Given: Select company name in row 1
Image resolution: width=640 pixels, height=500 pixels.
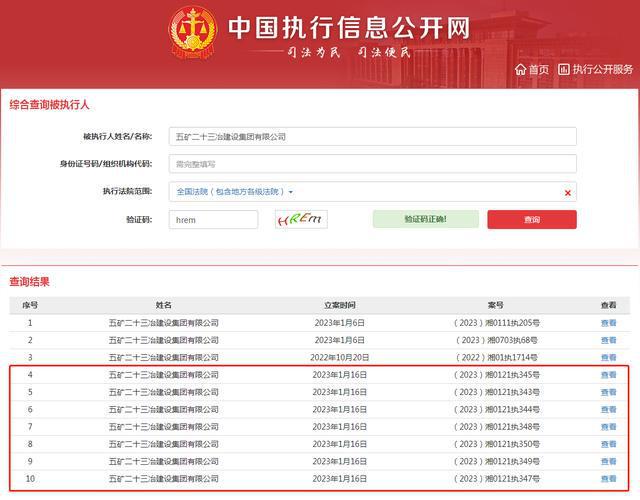Looking at the screenshot, I should coord(164,323).
